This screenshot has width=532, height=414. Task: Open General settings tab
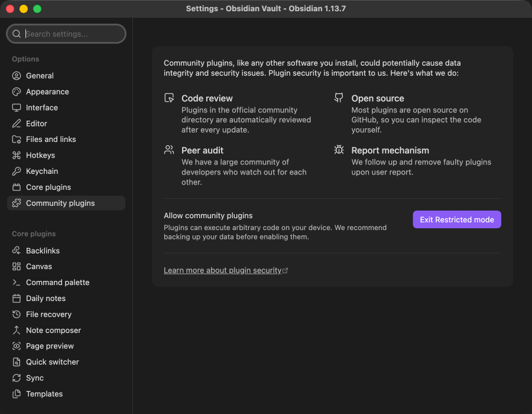[x=66, y=76]
